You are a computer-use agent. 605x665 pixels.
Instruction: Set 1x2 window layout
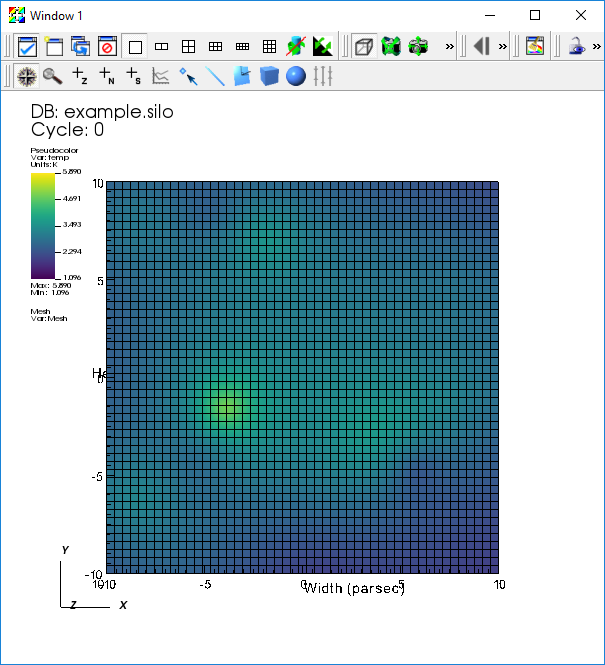162,46
